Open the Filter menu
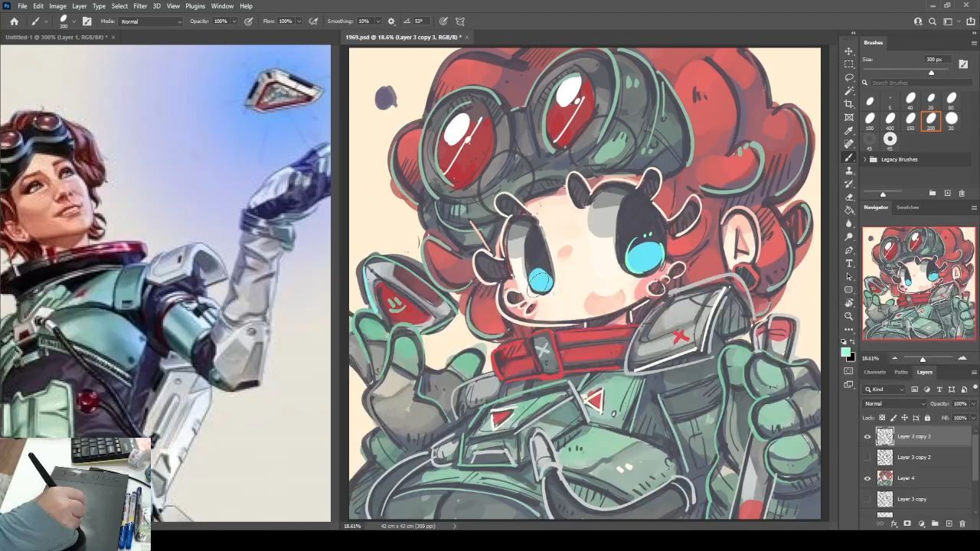The width and height of the screenshot is (980, 551). click(140, 6)
